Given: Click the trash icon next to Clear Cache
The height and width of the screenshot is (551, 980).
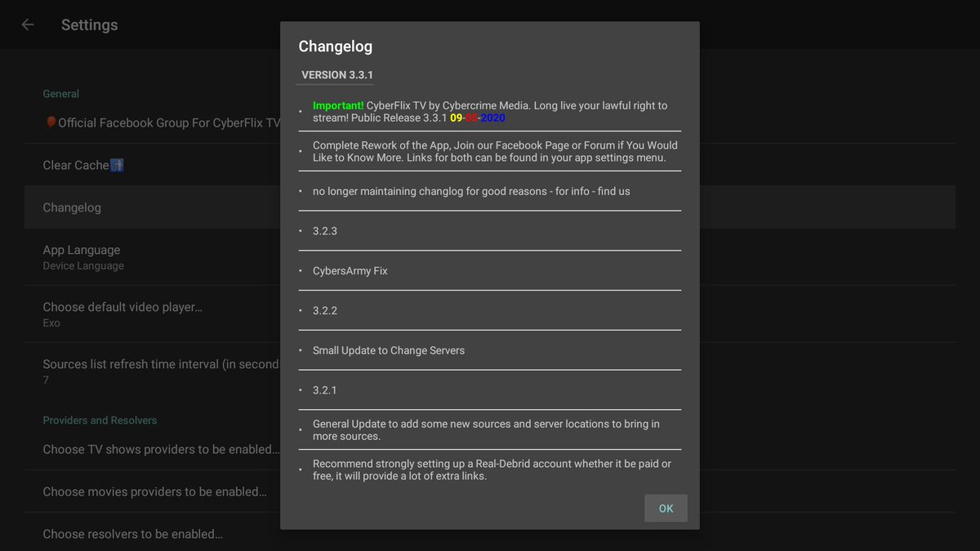Looking at the screenshot, I should (116, 165).
